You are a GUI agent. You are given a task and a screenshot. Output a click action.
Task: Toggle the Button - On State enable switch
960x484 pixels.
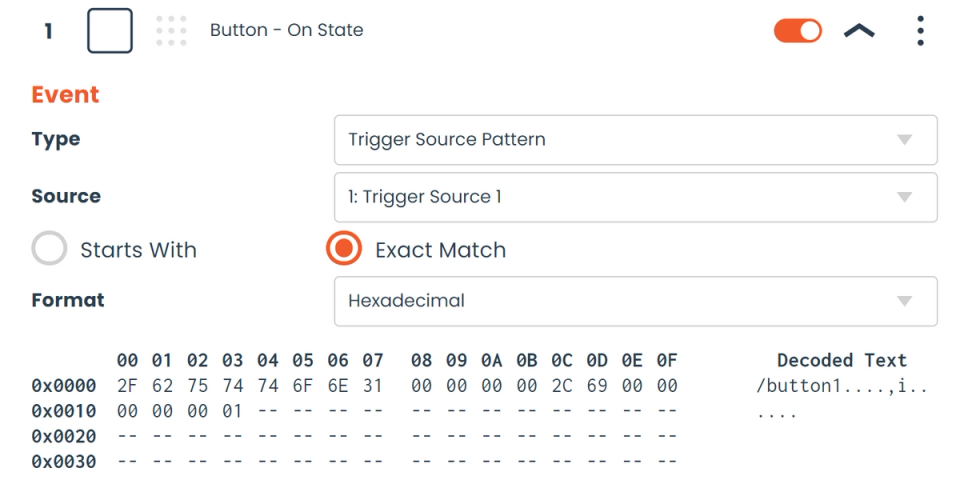click(797, 31)
